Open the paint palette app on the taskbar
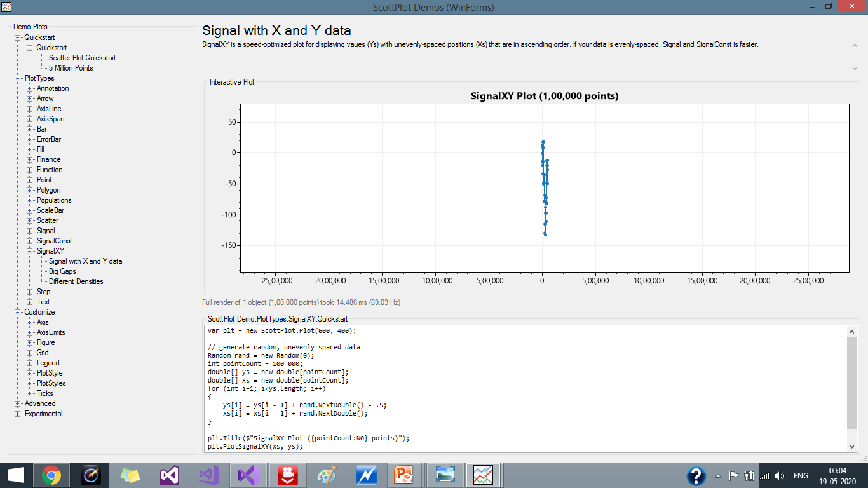Screen dimensions: 868x488 (x=326, y=475)
